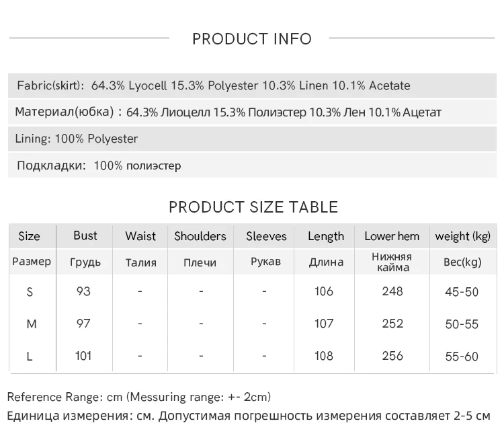Click bust value 97 for size M
Image resolution: width=504 pixels, height=446 pixels.
click(x=83, y=324)
